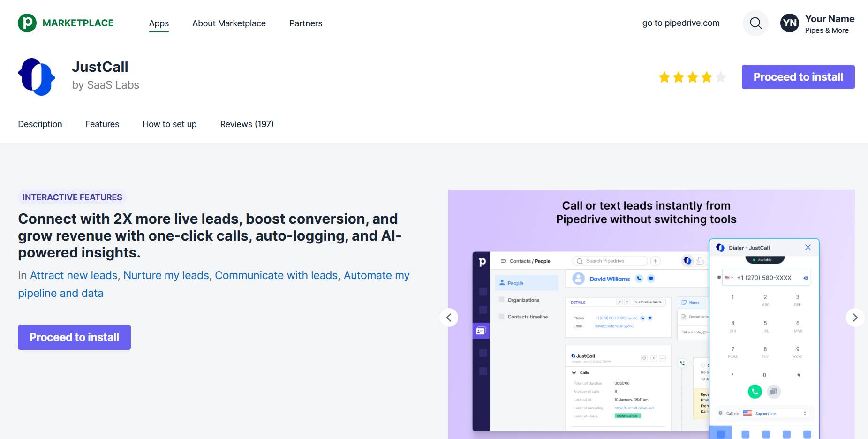Viewport: 868px width, 439px height.
Task: Open Communicate with leads category link
Action: pos(276,275)
